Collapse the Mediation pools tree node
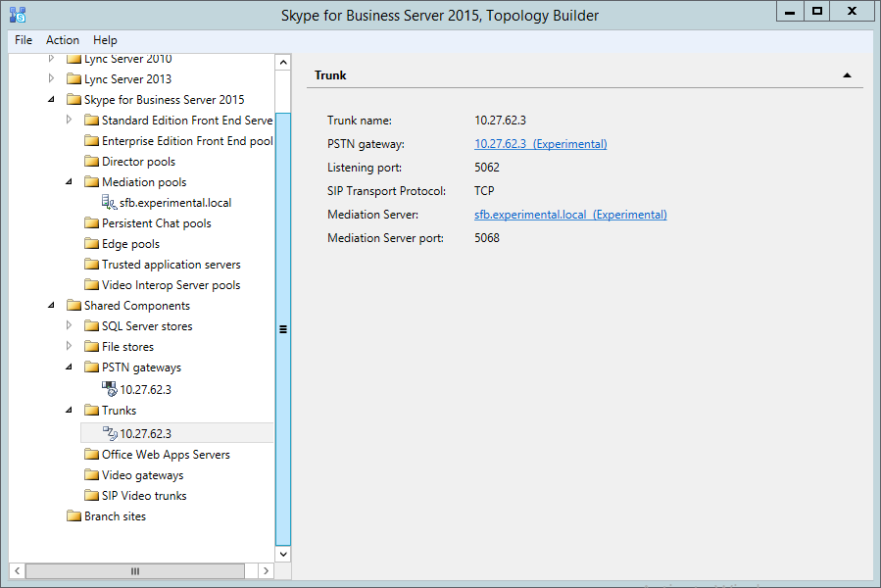Screen dimensions: 881x588 pos(69,182)
